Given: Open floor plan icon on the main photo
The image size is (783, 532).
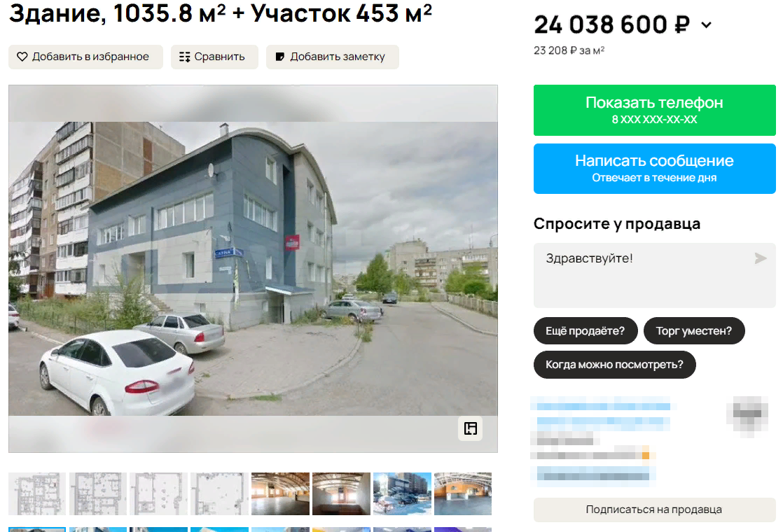Looking at the screenshot, I should tap(471, 428).
